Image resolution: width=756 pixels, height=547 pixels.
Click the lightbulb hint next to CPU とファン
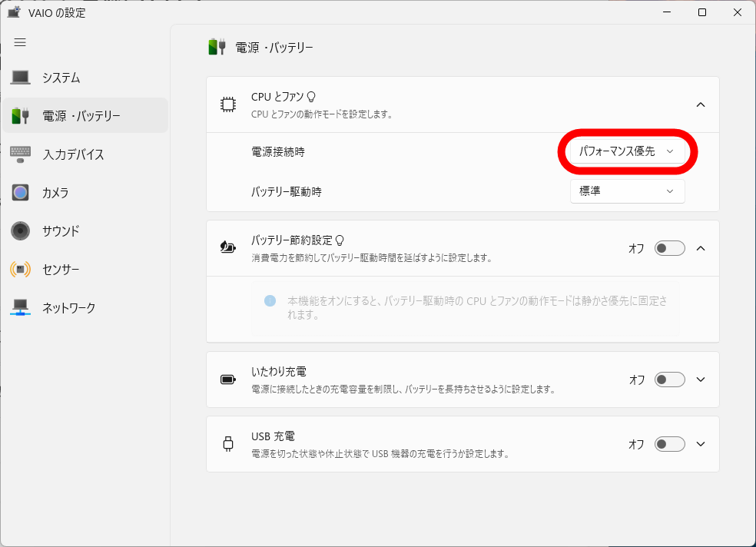pyautogui.click(x=311, y=97)
